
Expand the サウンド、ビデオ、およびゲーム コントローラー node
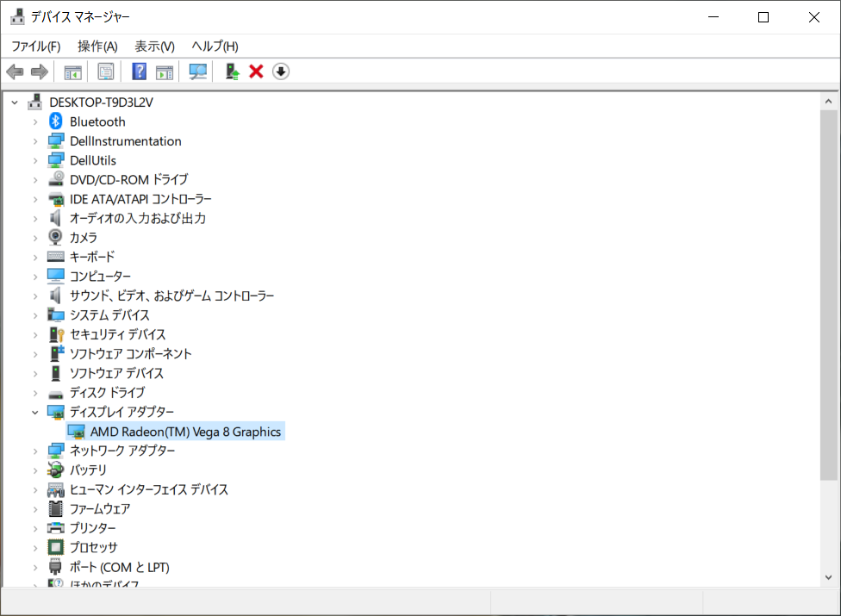(35, 296)
